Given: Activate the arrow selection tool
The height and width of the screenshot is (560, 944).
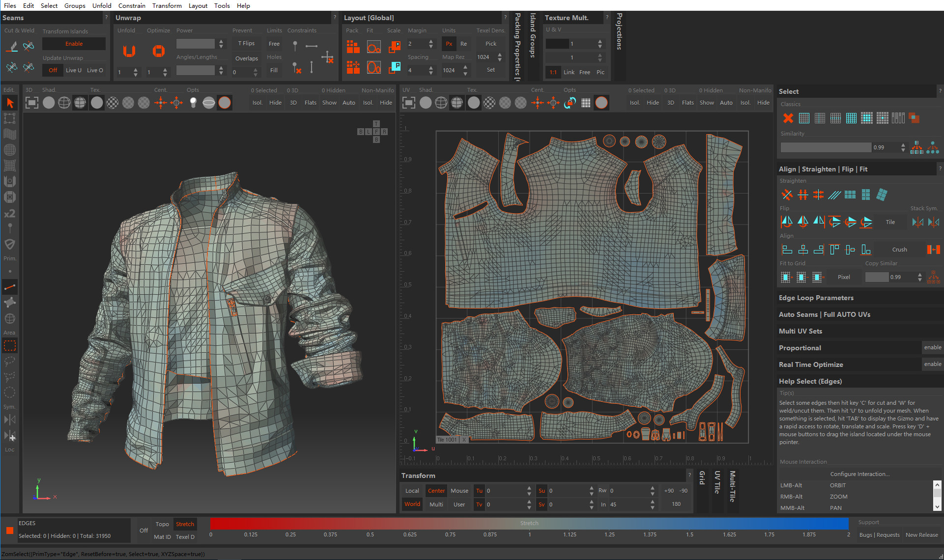Looking at the screenshot, I should click(10, 103).
